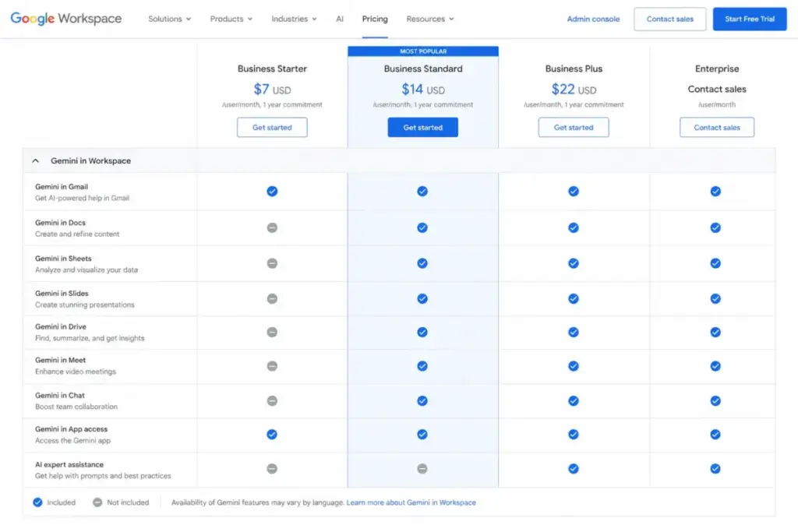This screenshot has width=798, height=532.
Task: Click the Gemini in Docs feature label
Action: pos(60,223)
